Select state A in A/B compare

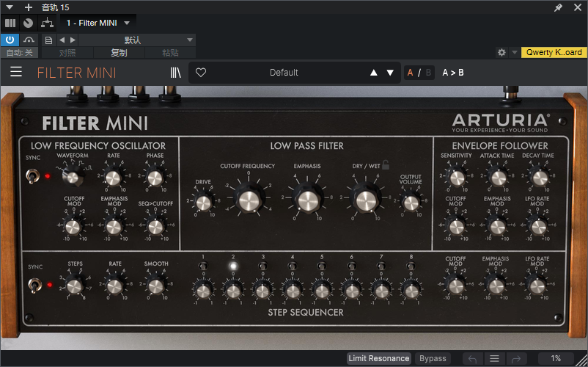(x=410, y=73)
